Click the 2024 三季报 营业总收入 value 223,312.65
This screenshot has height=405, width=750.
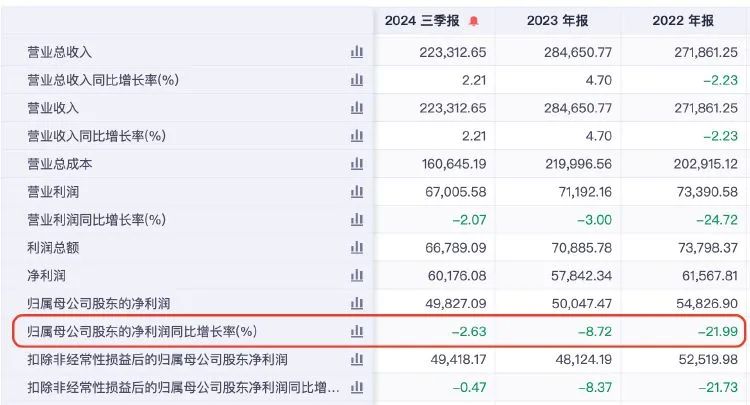tap(445, 52)
